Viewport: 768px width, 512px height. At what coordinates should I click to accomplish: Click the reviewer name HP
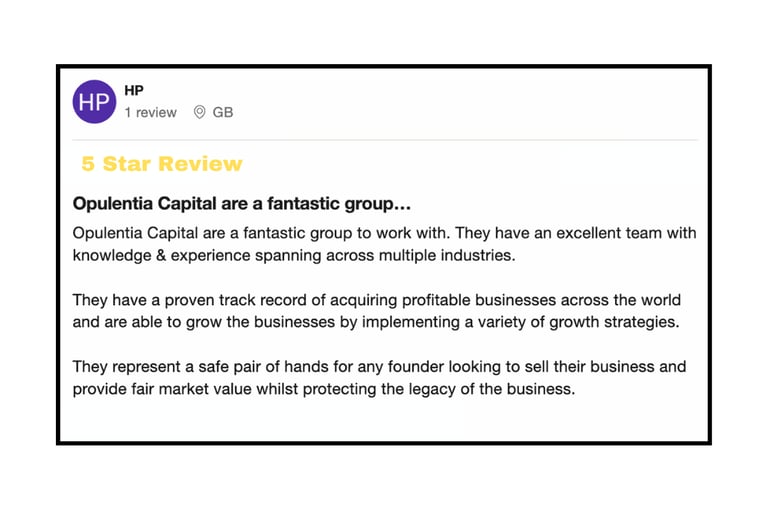click(134, 91)
